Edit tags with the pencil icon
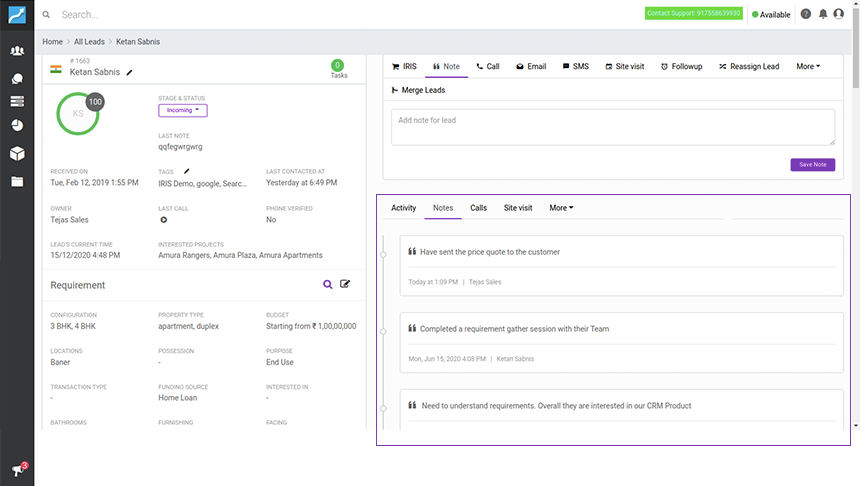Viewport: 860px width, 486px height. (x=186, y=171)
